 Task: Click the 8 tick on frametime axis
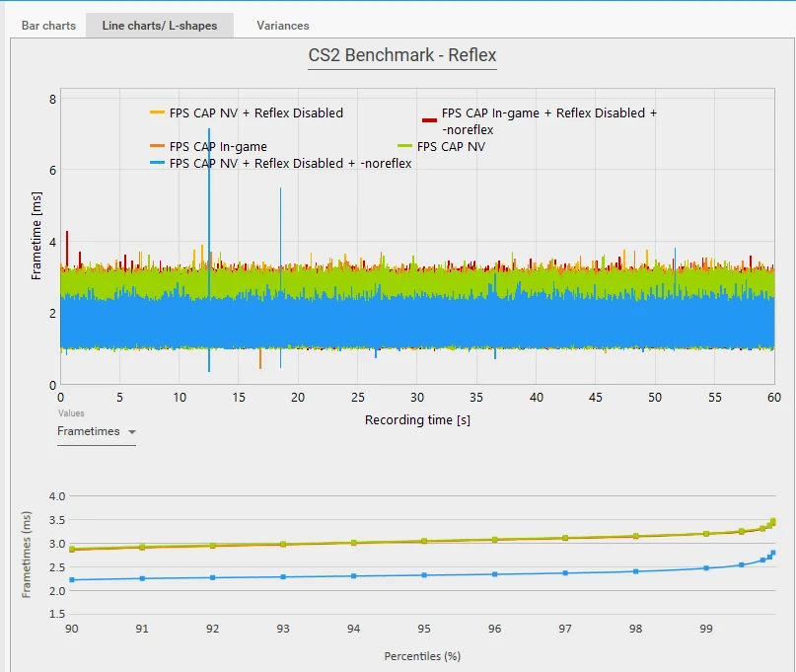pyautogui.click(x=52, y=99)
